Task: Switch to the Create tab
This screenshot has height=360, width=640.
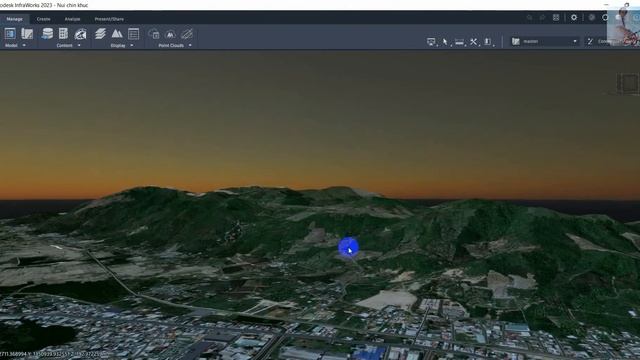Action: point(43,19)
